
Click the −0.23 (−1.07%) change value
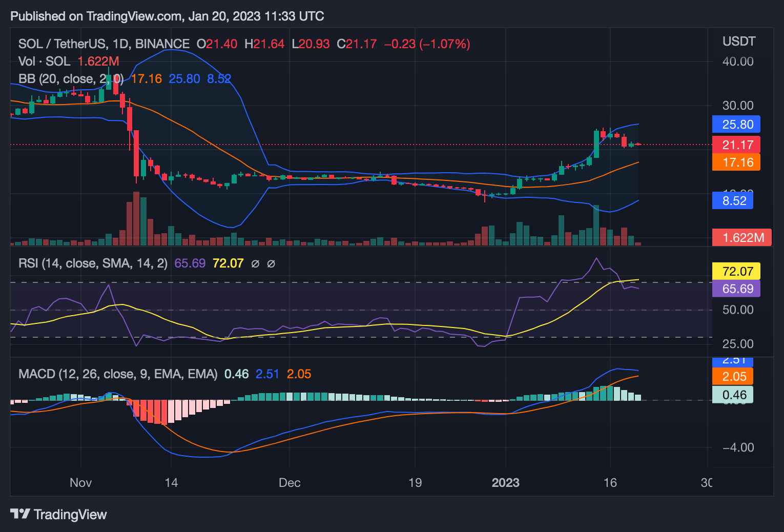427,44
